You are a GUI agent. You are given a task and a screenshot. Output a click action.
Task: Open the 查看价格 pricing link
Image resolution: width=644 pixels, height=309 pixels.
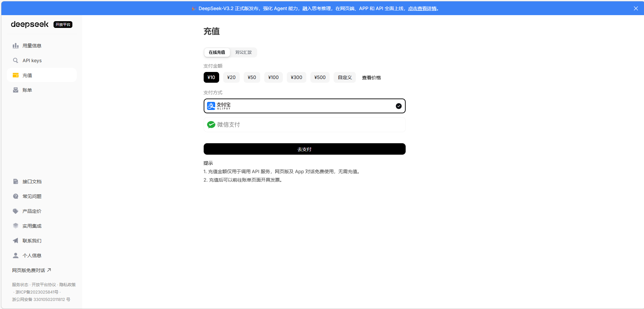click(371, 78)
